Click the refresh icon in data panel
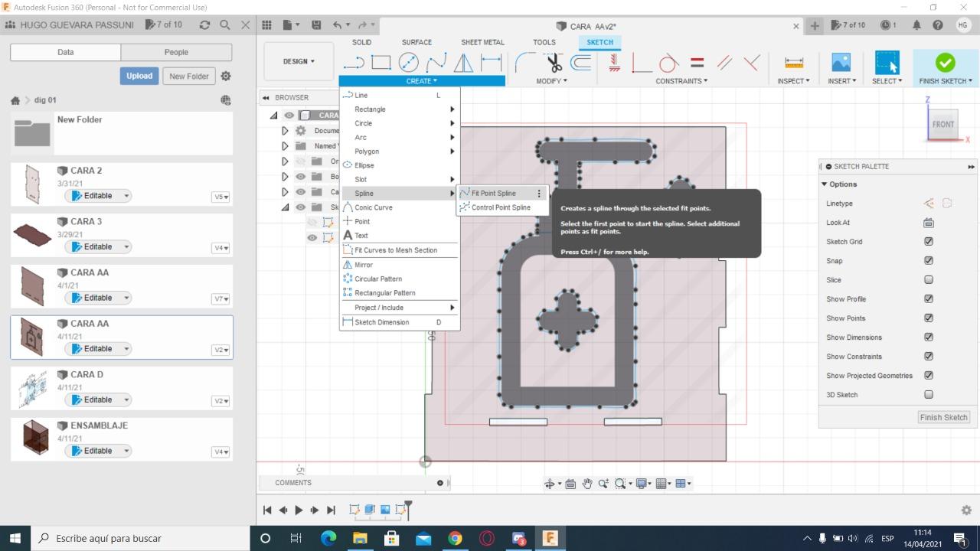This screenshot has width=980, height=551. (204, 24)
